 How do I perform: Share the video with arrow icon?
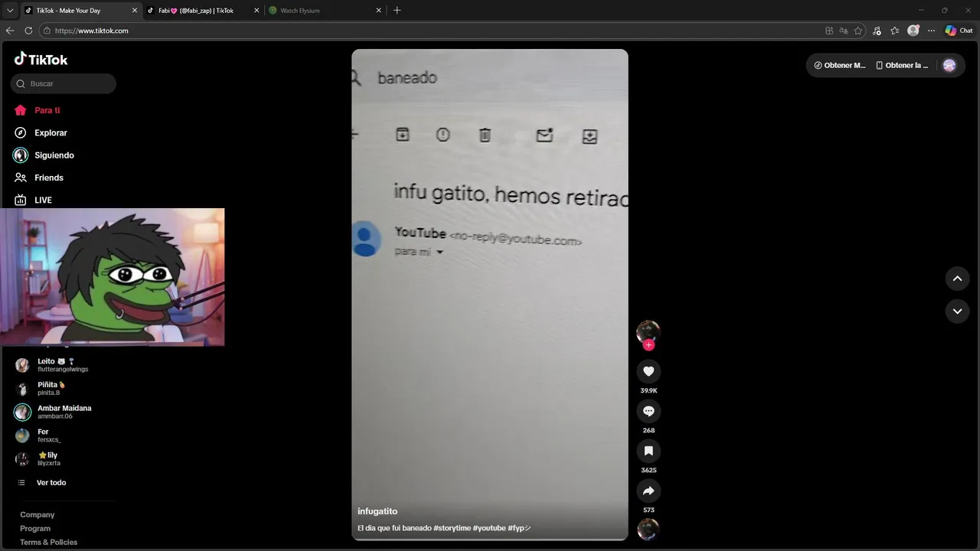click(x=648, y=491)
